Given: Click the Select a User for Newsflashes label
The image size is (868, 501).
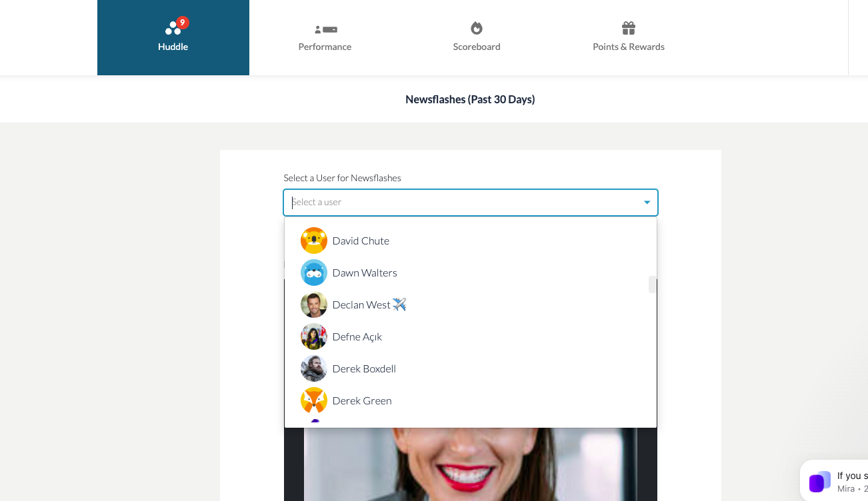Looking at the screenshot, I should coord(342,178).
